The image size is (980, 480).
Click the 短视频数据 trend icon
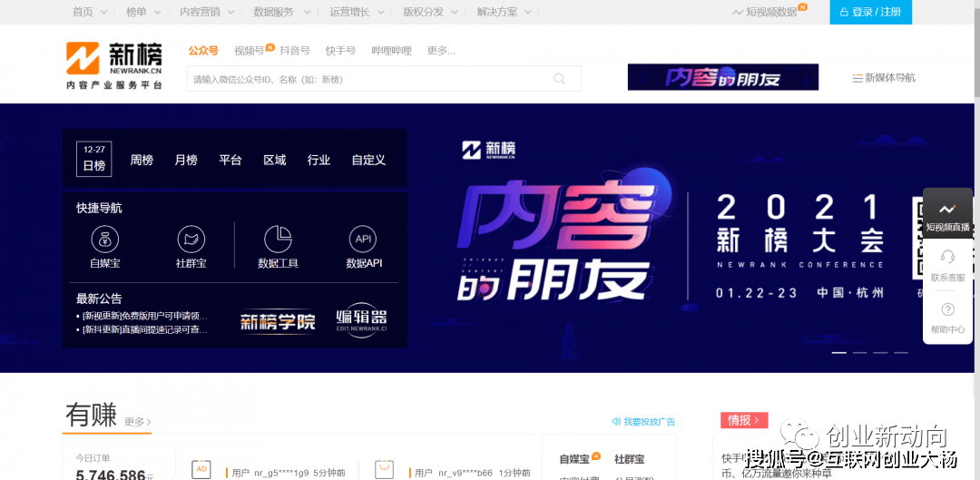pos(738,12)
